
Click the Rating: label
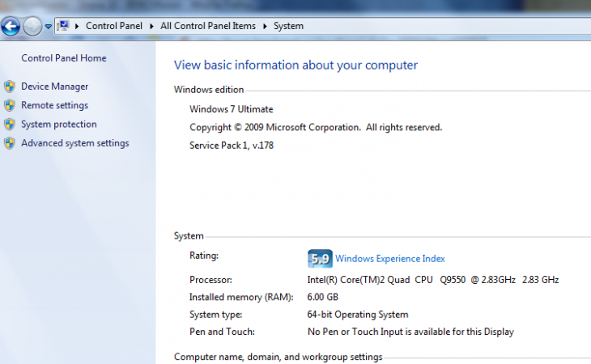coord(204,256)
